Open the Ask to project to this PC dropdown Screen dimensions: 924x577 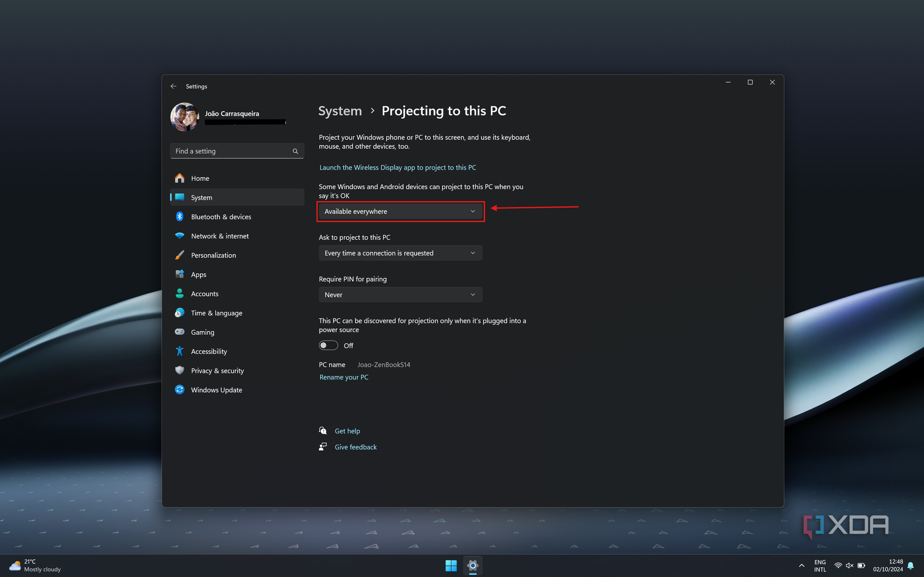point(400,253)
